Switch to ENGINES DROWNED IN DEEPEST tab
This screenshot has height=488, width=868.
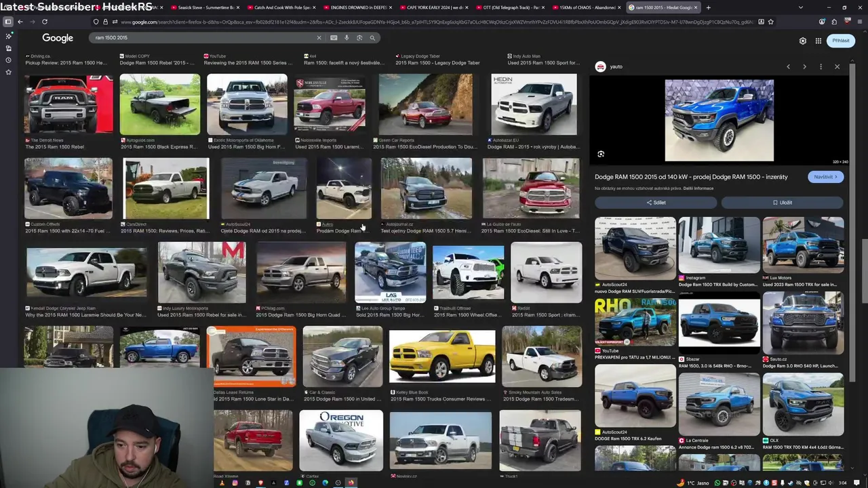[x=358, y=7]
